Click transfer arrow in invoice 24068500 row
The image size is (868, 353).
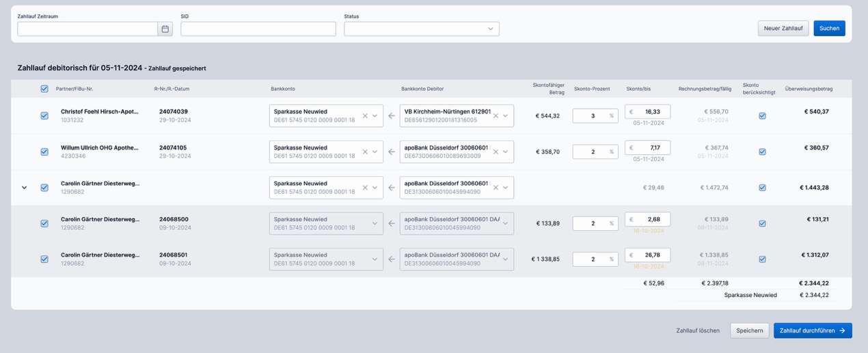pyautogui.click(x=392, y=223)
